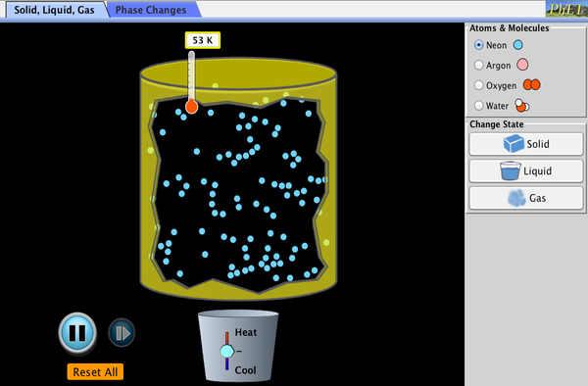Pause the simulation
This screenshot has height=386, width=588.
pos(77,332)
